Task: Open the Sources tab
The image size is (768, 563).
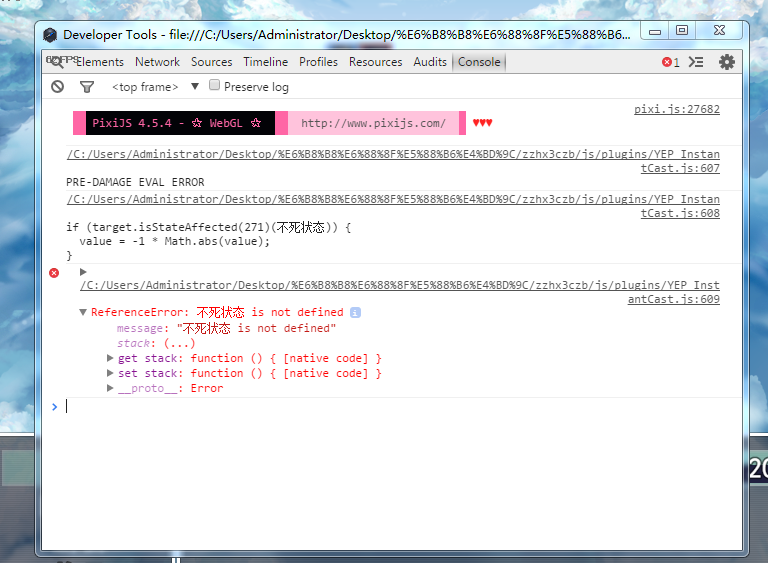Action: click(x=212, y=62)
